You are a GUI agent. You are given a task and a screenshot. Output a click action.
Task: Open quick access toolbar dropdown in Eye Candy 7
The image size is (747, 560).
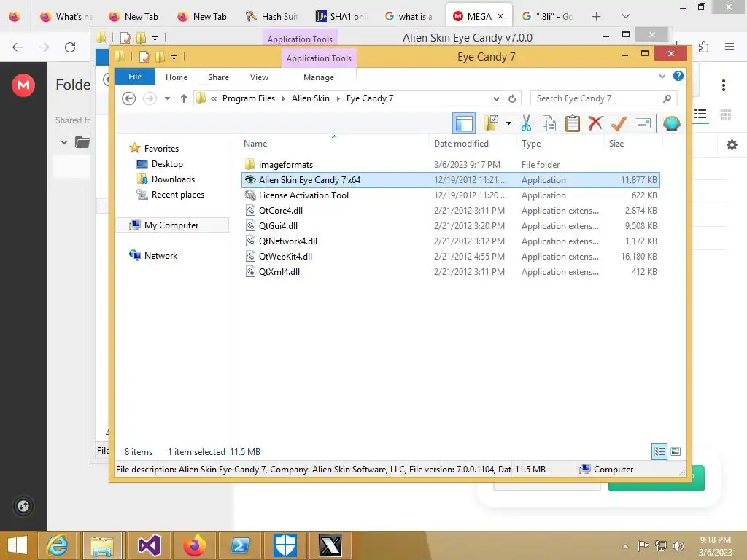174,58
